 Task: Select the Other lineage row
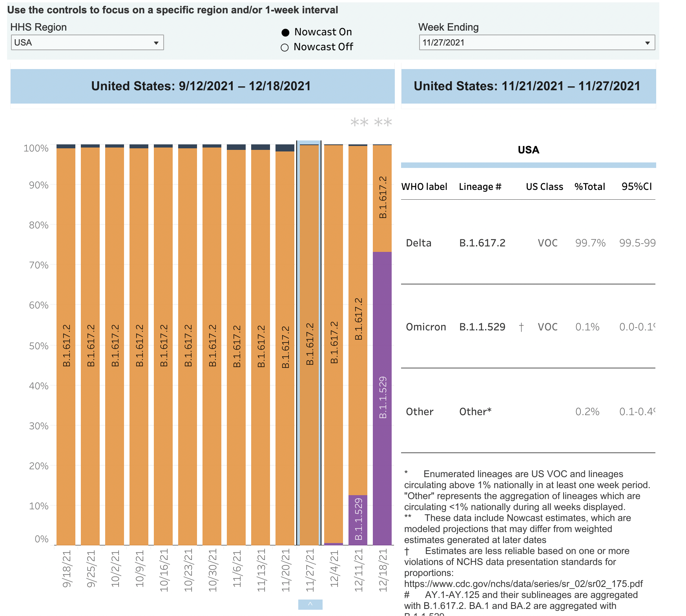(x=510, y=411)
